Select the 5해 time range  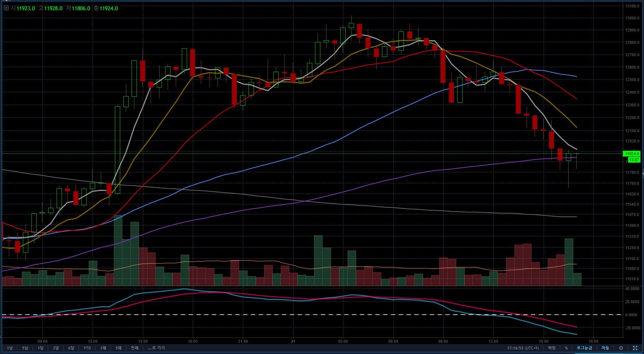[118, 348]
